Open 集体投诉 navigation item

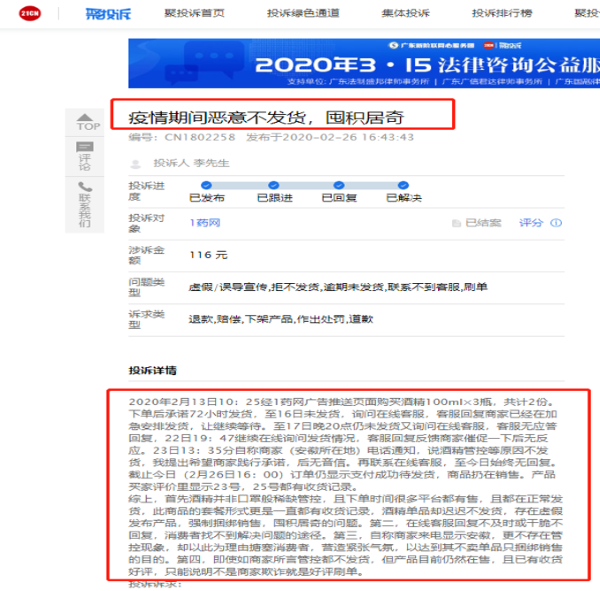(x=406, y=13)
